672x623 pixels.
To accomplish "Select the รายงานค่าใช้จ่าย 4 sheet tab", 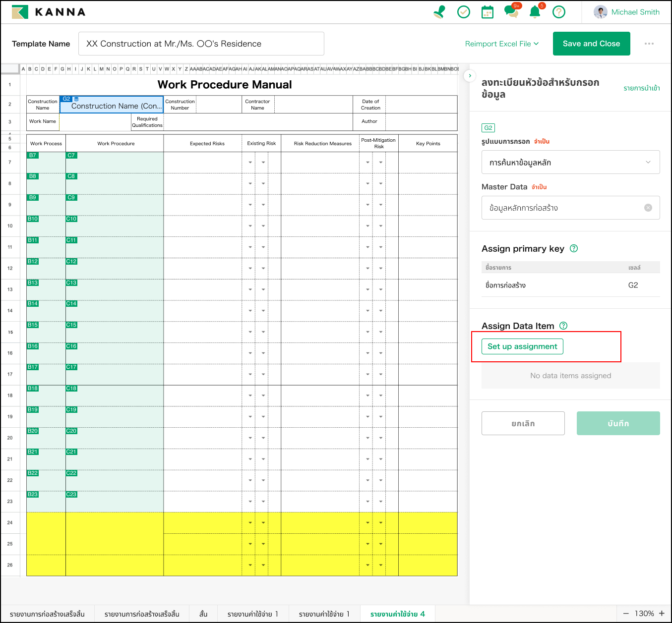I will tap(397, 614).
